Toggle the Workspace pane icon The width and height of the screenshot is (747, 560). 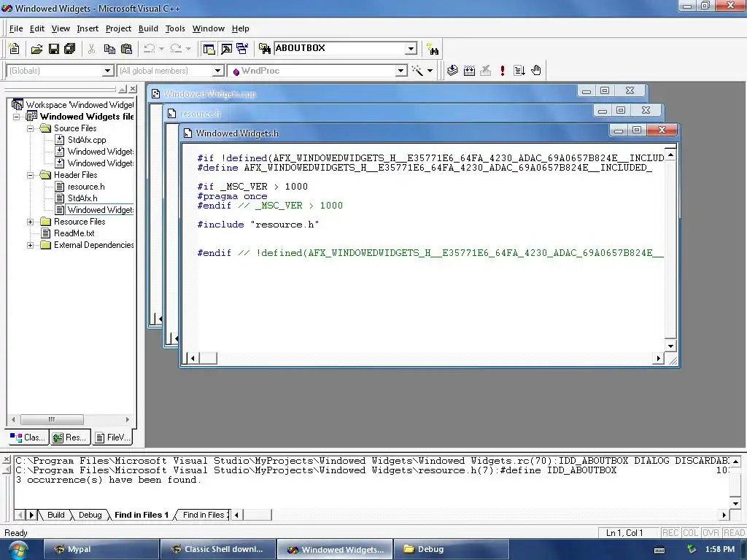click(x=209, y=49)
